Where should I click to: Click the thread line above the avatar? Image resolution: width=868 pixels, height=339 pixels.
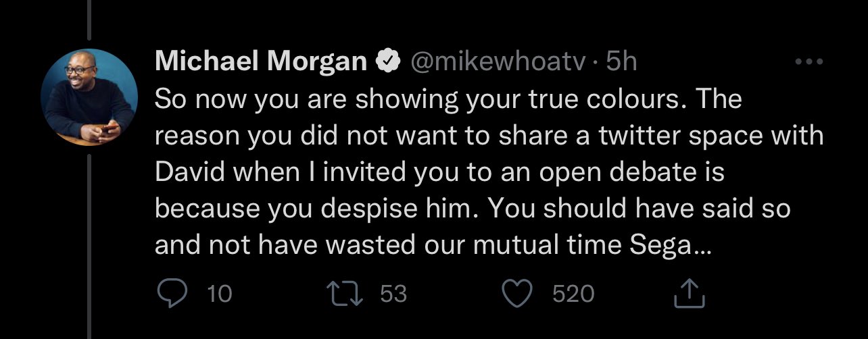click(89, 20)
